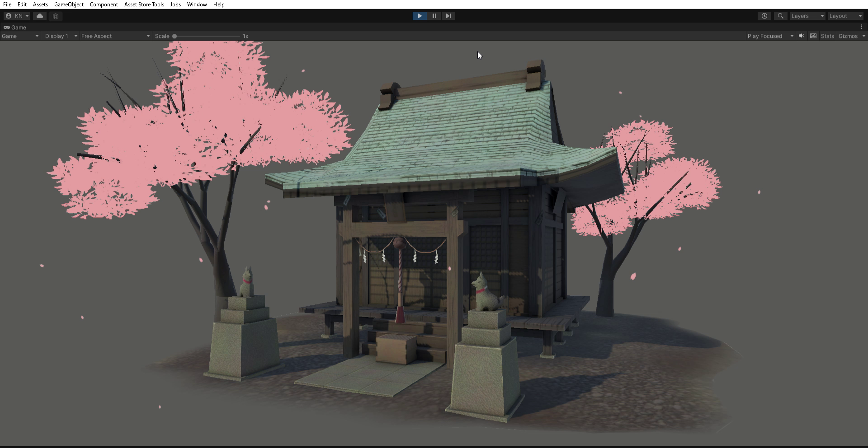This screenshot has height=448, width=868.
Task: Open the Free Aspect dropdown
Action: [x=115, y=36]
